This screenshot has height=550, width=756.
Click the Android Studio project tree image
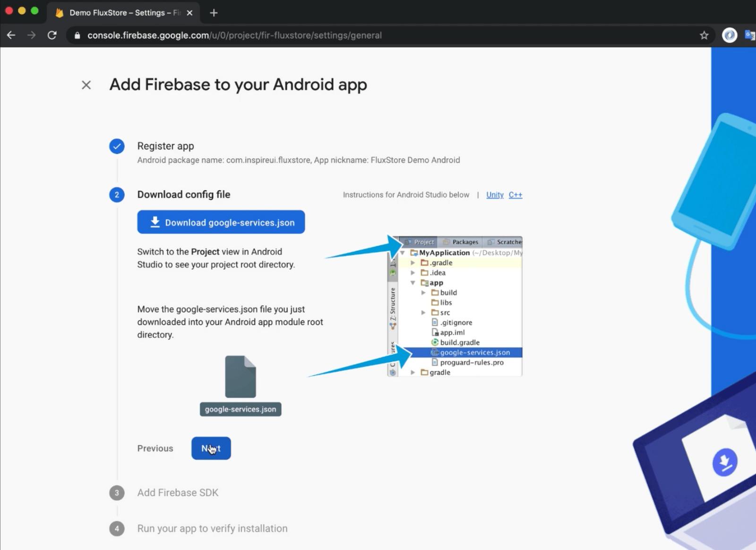click(455, 306)
